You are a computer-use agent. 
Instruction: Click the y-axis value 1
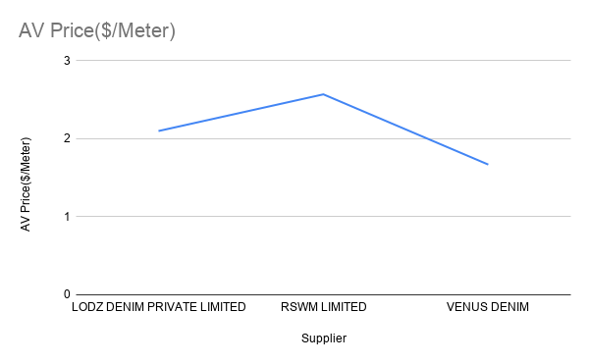click(67, 217)
